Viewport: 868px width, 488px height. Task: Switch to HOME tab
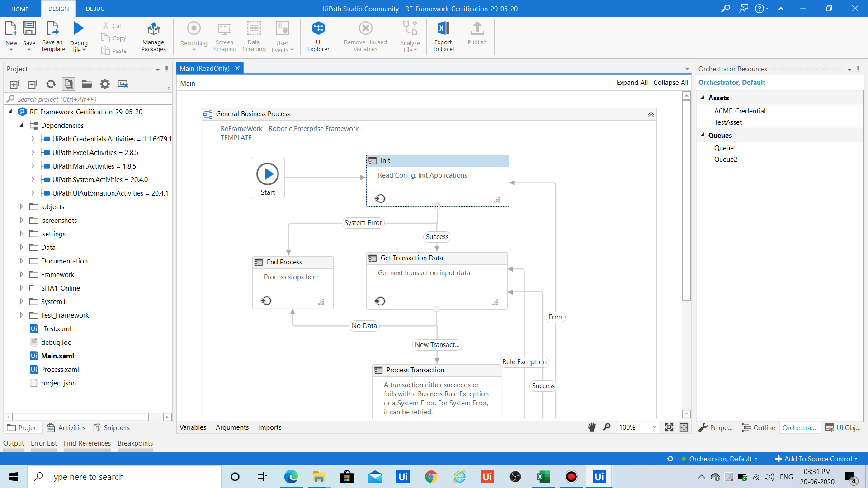click(x=20, y=9)
